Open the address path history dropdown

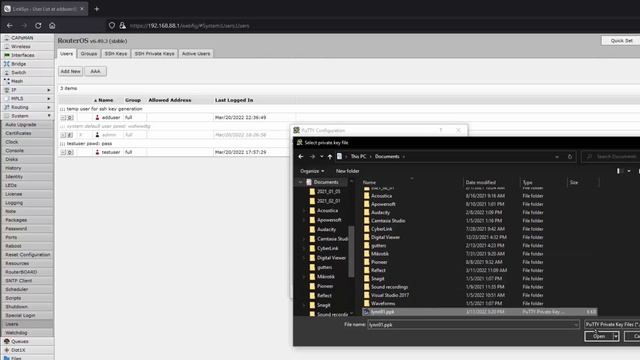click(557, 157)
